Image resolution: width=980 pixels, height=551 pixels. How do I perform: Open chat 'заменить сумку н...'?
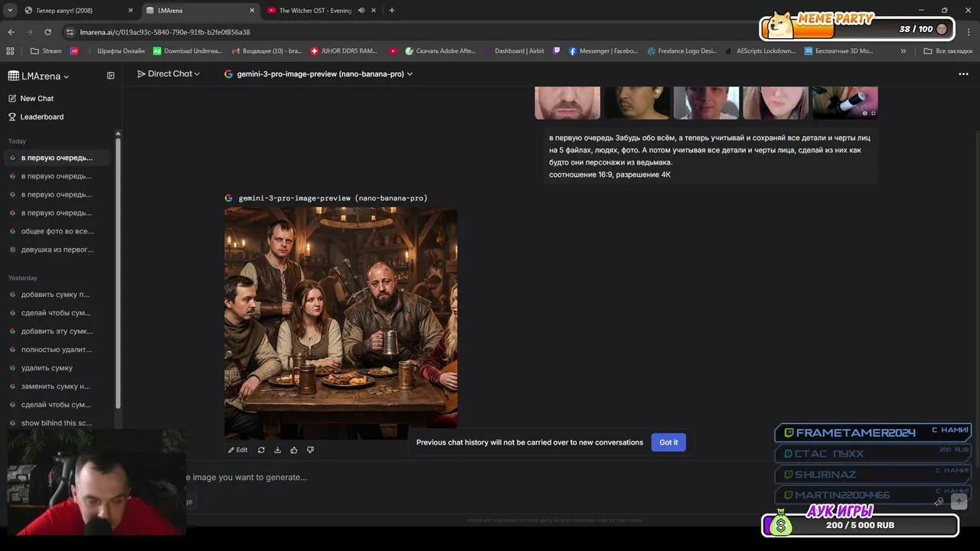point(57,386)
